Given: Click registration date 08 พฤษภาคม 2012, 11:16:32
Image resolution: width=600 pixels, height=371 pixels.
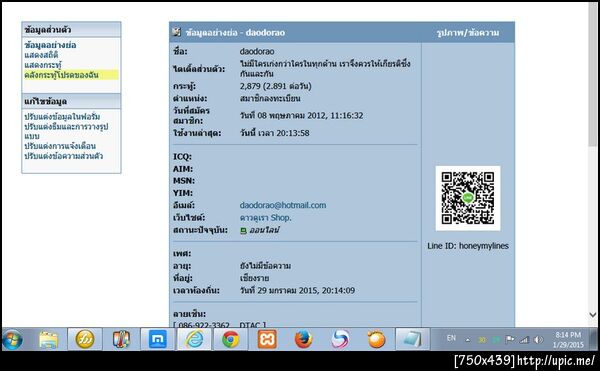Looking at the screenshot, I should 301,116.
